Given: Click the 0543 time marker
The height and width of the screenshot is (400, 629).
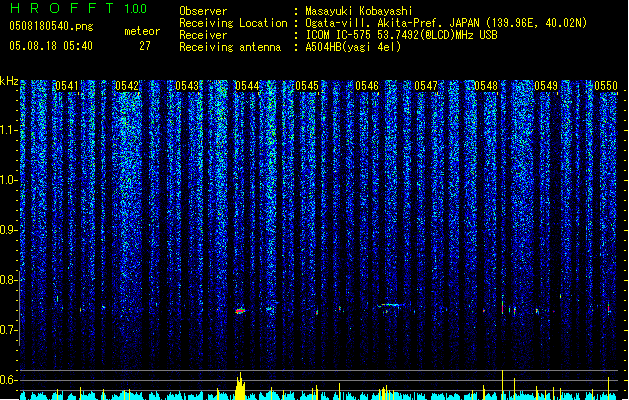Looking at the screenshot, I should [x=187, y=86].
